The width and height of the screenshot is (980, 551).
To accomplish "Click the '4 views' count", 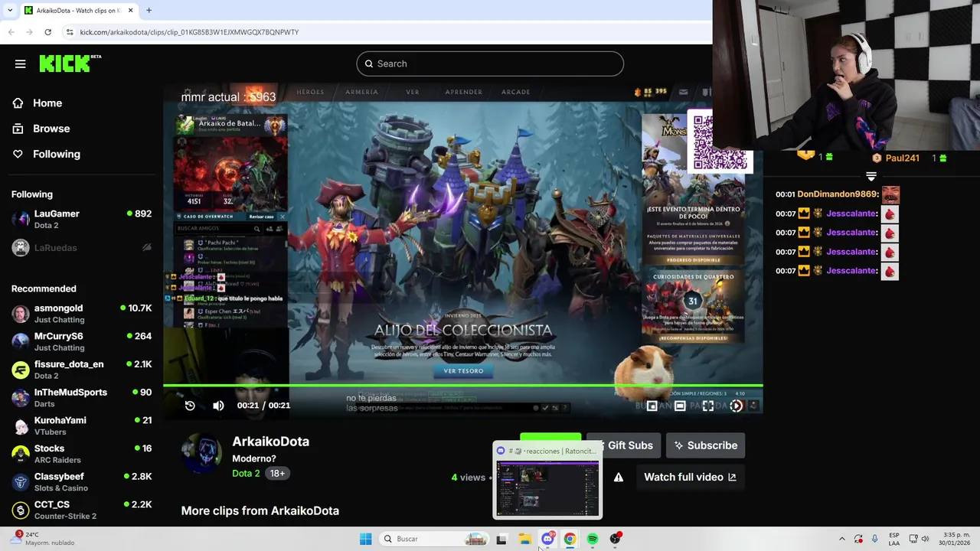I will click(468, 478).
